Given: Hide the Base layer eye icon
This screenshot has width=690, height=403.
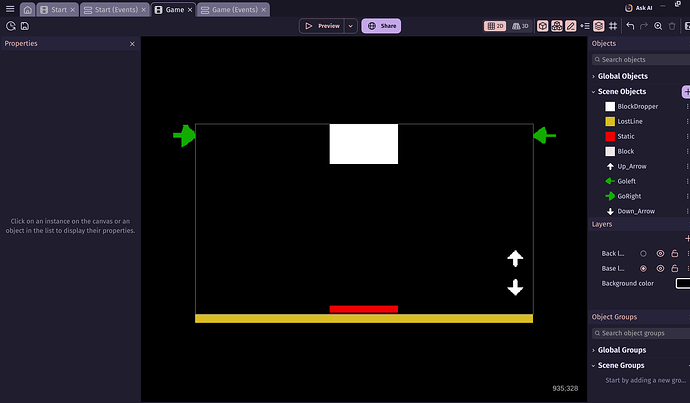Looking at the screenshot, I should 660,268.
